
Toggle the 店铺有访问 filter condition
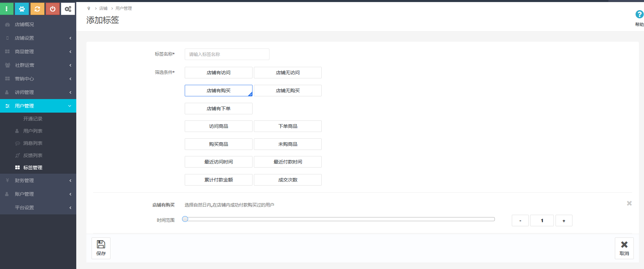(218, 73)
